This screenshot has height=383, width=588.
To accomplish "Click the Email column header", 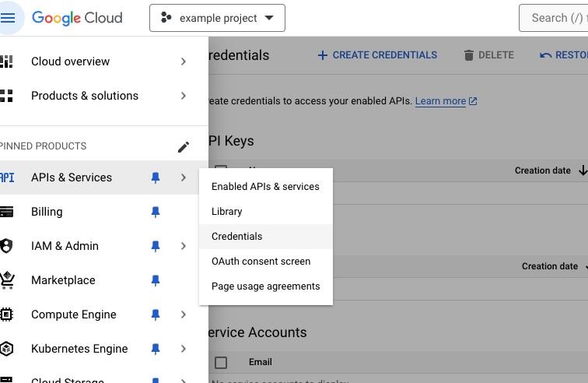I will [x=261, y=362].
